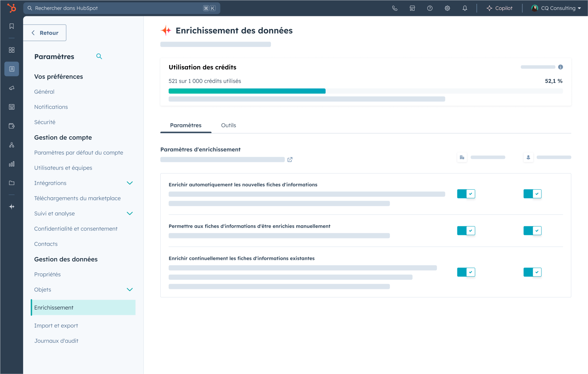Click the HubSpot sprocket logo
The image size is (588, 374).
pos(12,8)
